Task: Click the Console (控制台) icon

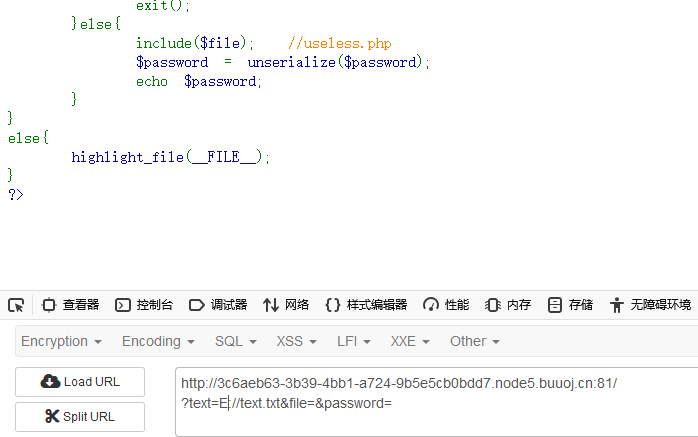Action: coord(122,305)
